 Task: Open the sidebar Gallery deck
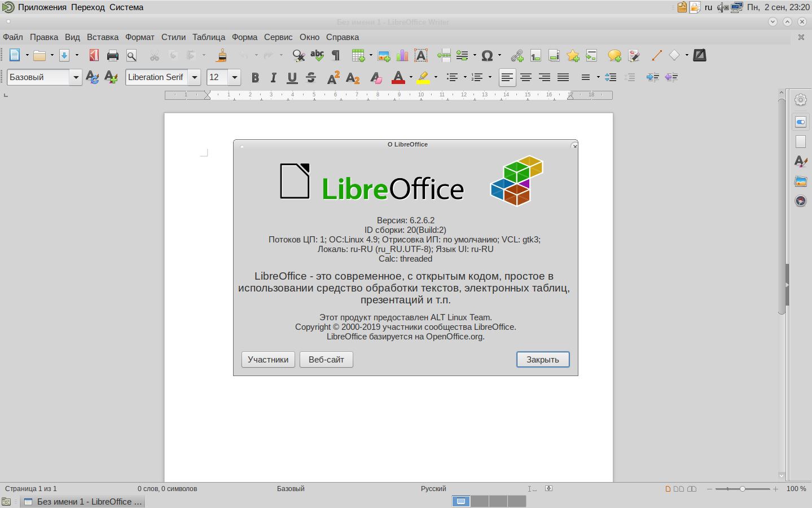tap(801, 181)
